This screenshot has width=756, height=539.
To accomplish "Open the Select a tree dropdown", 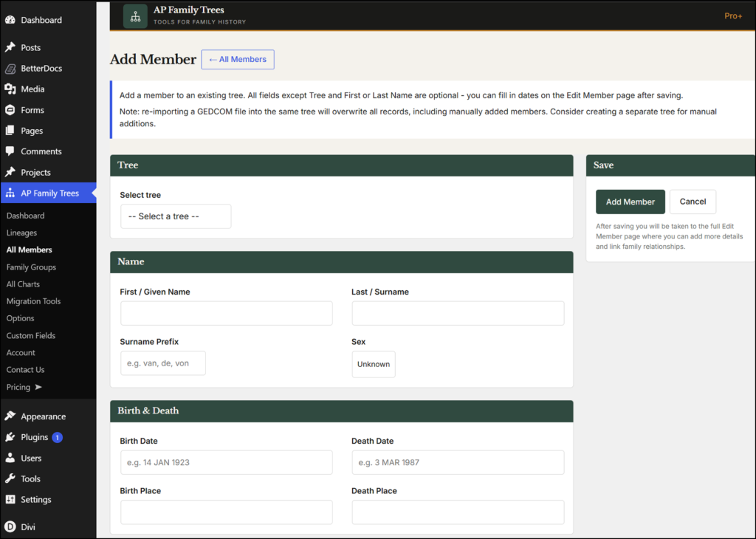I will coord(176,216).
